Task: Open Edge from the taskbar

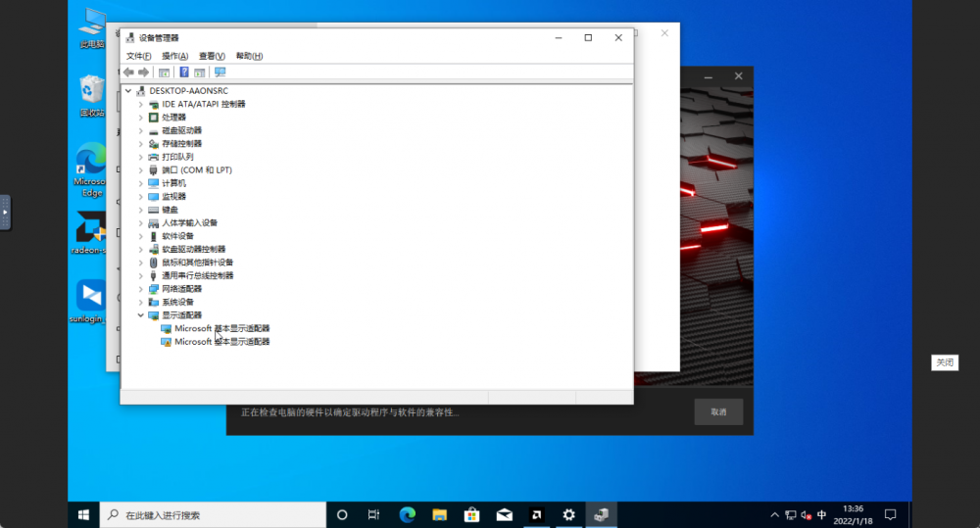Action: click(x=407, y=515)
